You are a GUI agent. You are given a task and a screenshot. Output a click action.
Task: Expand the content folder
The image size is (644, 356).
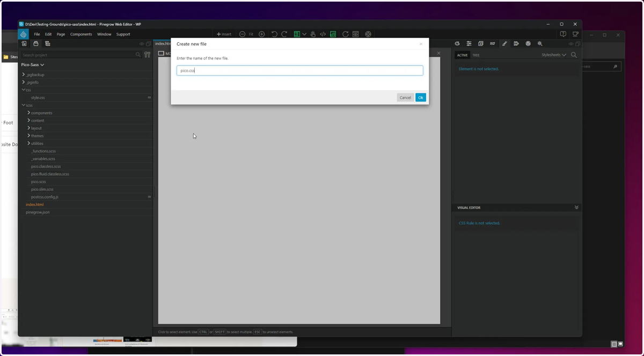tap(28, 120)
